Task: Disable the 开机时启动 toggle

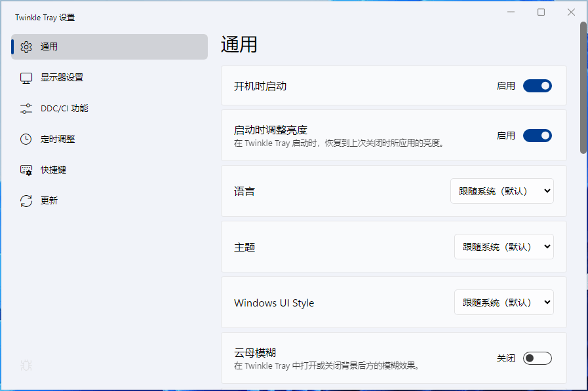Action: [537, 86]
